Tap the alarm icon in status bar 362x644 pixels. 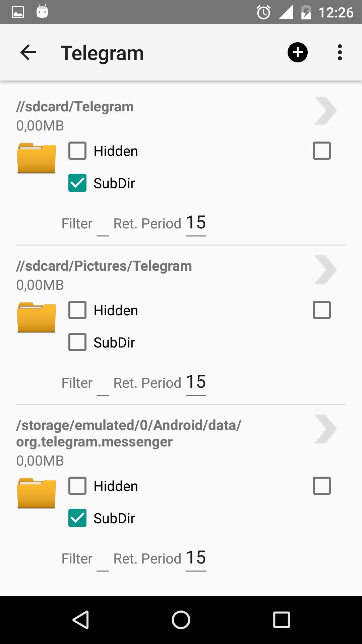pyautogui.click(x=263, y=13)
